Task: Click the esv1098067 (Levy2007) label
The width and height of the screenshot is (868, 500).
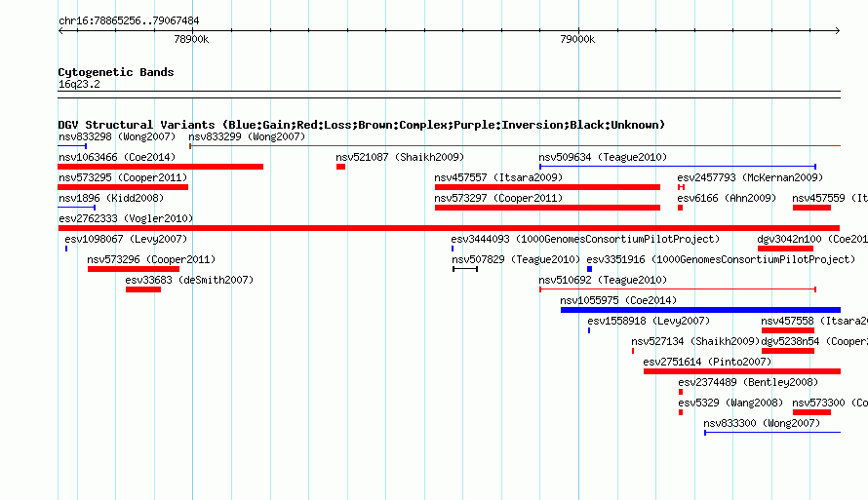Action: coord(126,239)
